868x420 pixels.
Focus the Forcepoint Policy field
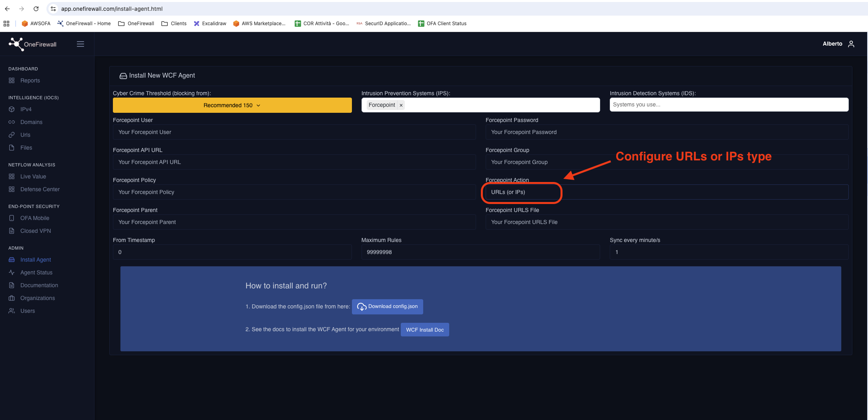pyautogui.click(x=294, y=192)
